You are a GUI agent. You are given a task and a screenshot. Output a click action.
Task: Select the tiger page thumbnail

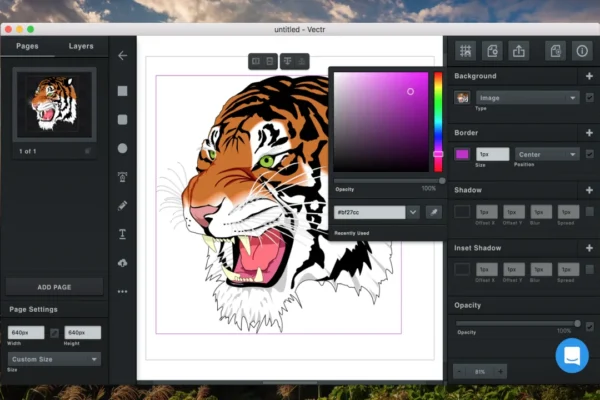tap(54, 104)
